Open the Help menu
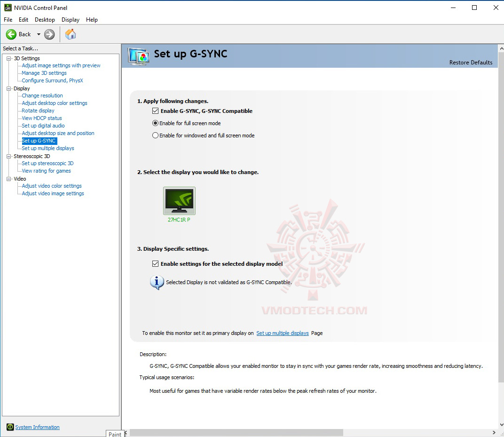 click(x=92, y=20)
